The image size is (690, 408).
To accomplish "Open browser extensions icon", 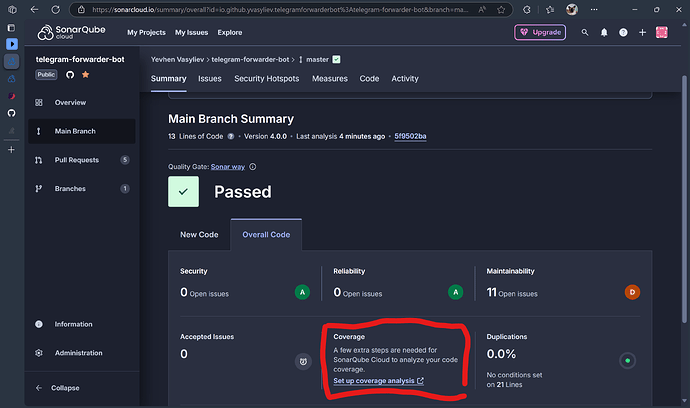I will coord(526,10).
